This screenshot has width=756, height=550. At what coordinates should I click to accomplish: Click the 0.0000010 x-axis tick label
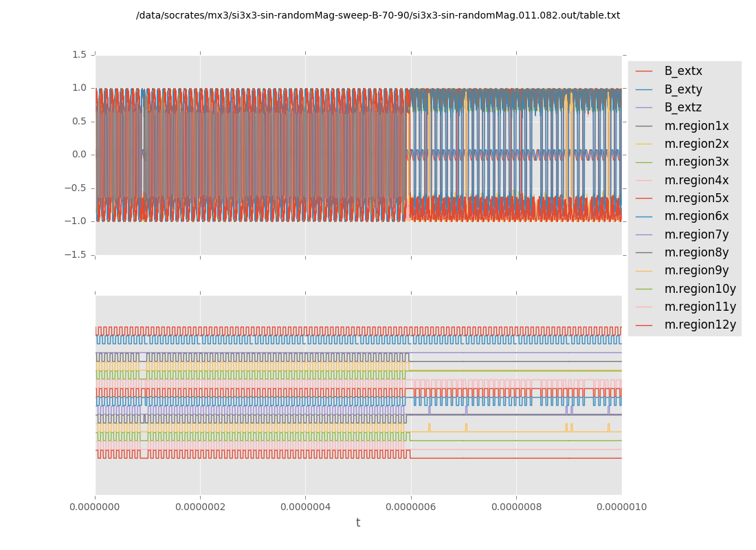(x=621, y=507)
